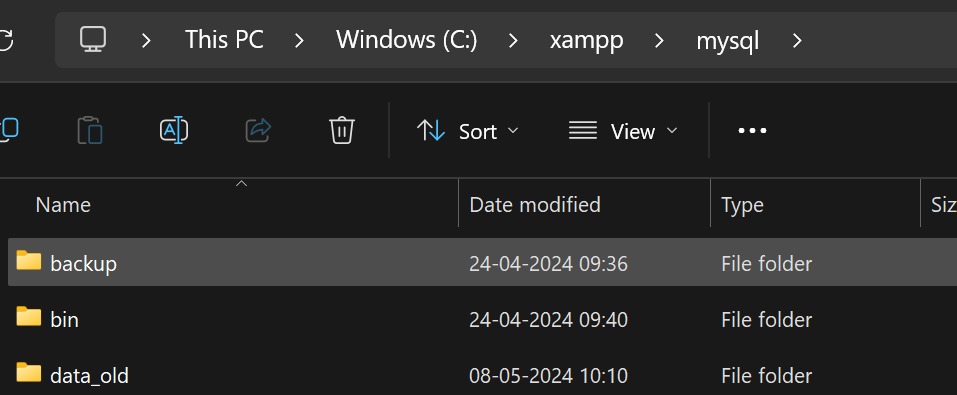
Task: Click the Paste clipboard icon
Action: 90,131
